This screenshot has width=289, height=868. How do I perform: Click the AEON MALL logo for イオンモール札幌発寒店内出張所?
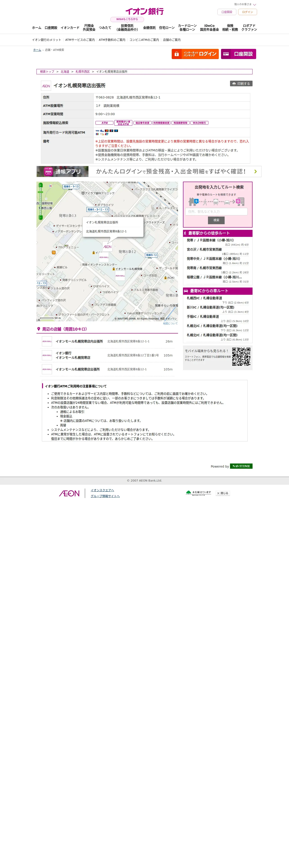pos(47,341)
